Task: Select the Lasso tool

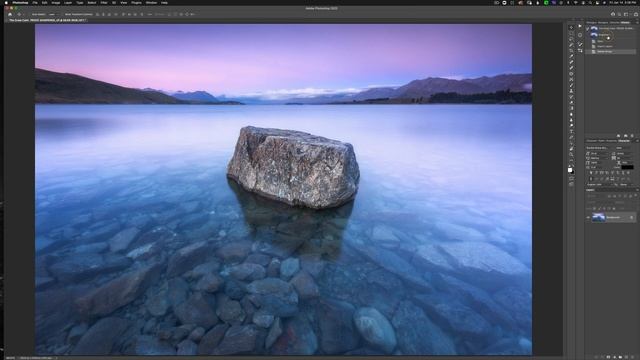Action: pyautogui.click(x=571, y=39)
